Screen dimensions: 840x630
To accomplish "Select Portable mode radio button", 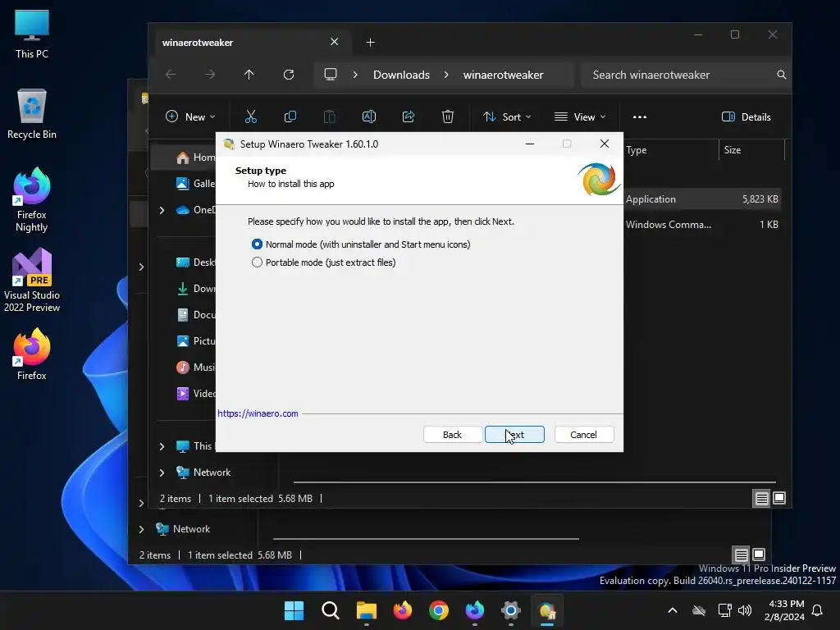I will 257,262.
